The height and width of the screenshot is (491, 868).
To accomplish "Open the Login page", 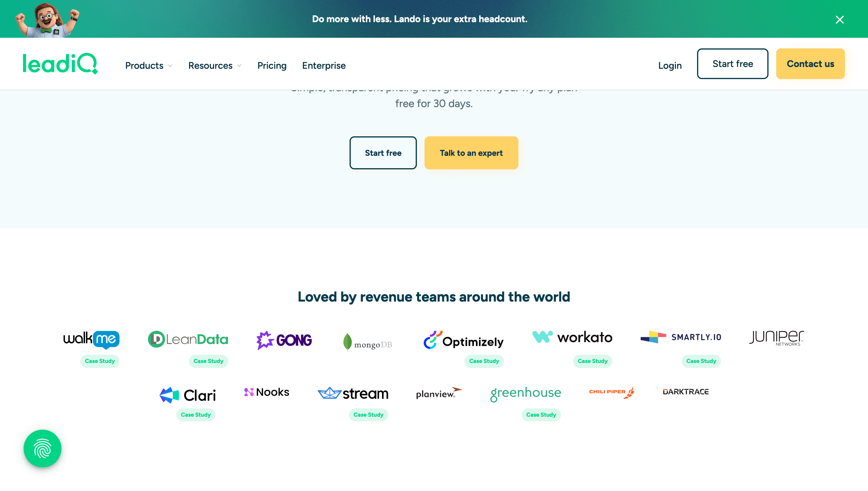I will pyautogui.click(x=669, y=66).
